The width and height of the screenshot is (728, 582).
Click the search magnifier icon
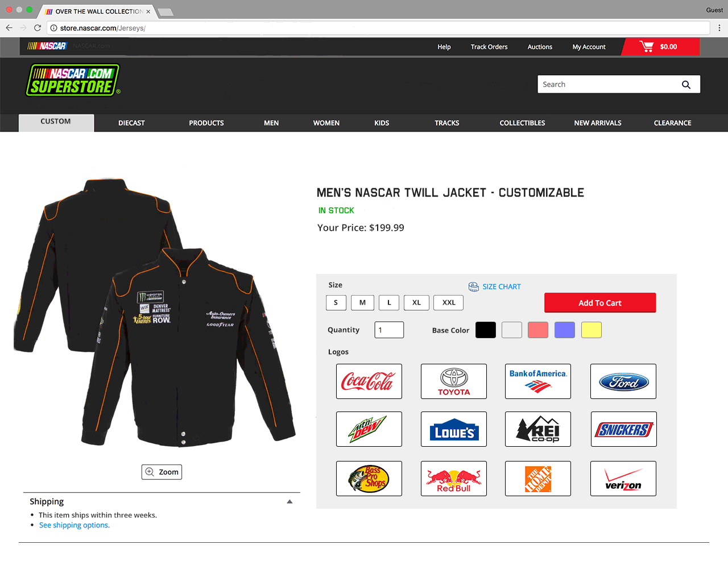pos(686,85)
